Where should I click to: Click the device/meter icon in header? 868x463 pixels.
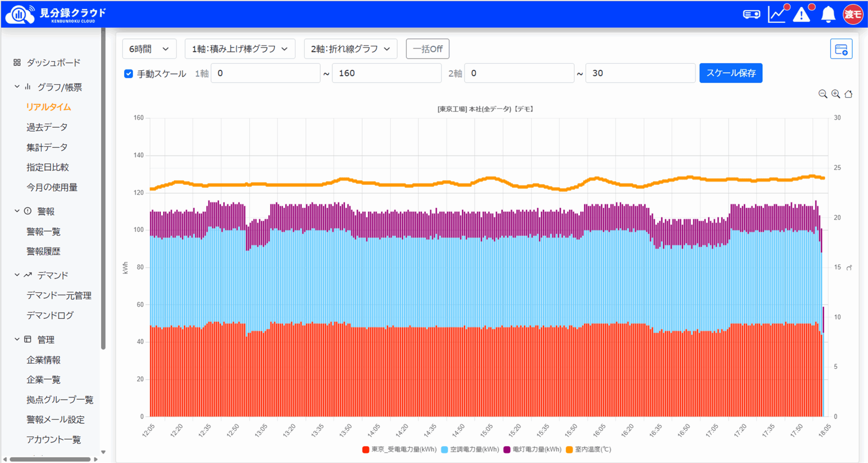click(x=751, y=14)
